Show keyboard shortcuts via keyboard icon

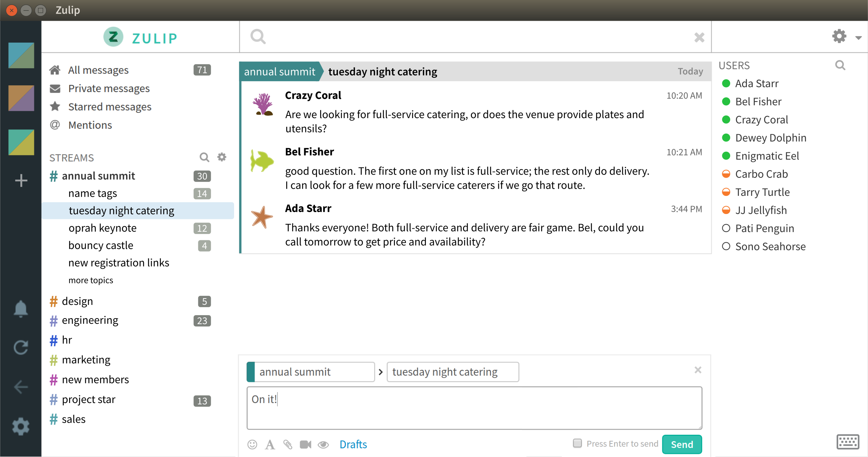(848, 442)
